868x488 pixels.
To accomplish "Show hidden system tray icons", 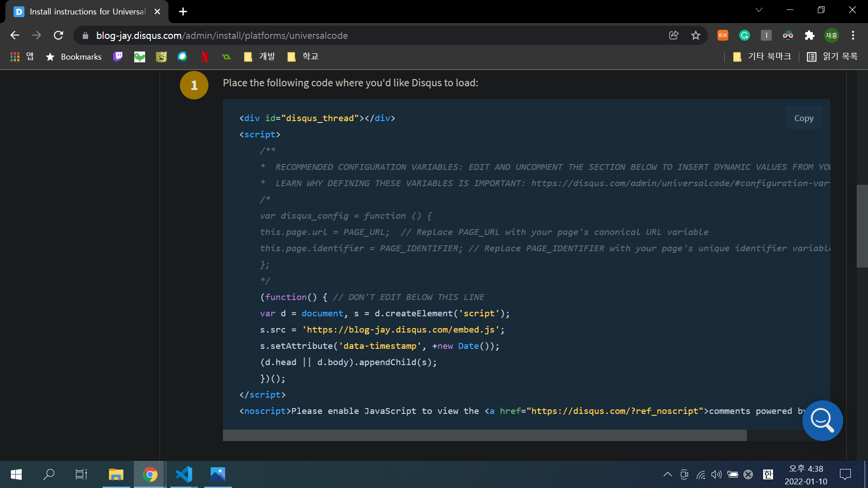I will (667, 474).
